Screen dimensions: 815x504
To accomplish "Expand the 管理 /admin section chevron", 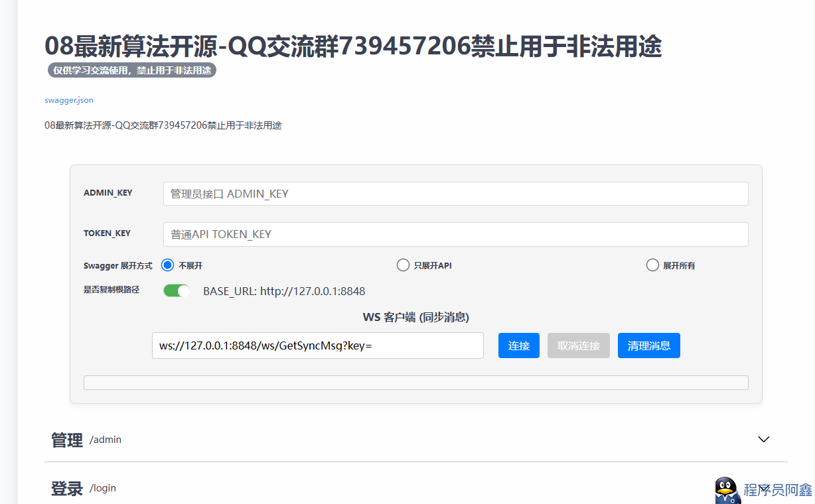I will (764, 439).
